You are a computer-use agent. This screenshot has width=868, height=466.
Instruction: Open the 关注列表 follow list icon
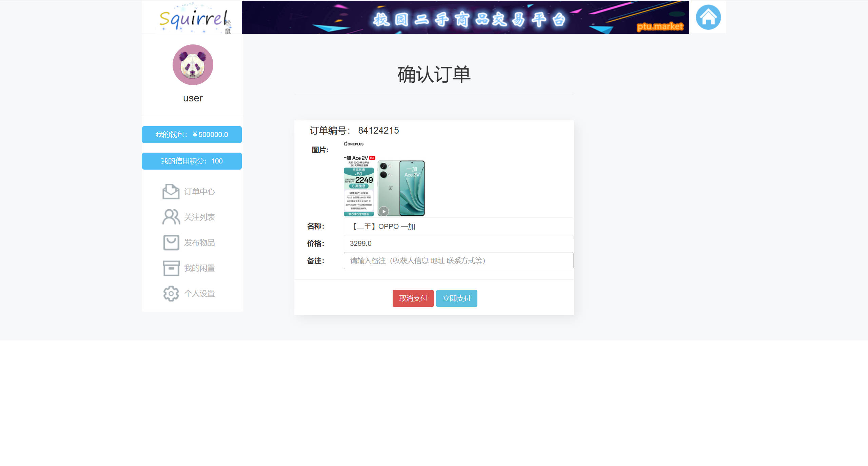(x=171, y=217)
